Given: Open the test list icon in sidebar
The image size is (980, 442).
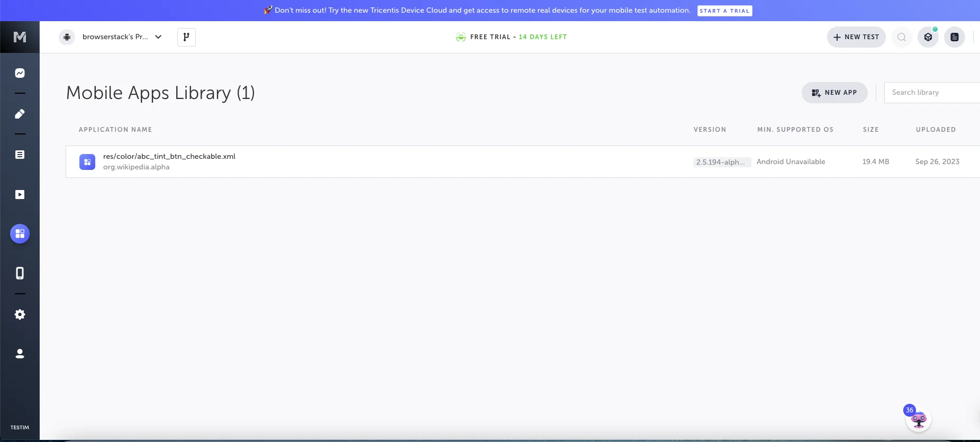Looking at the screenshot, I should point(20,155).
